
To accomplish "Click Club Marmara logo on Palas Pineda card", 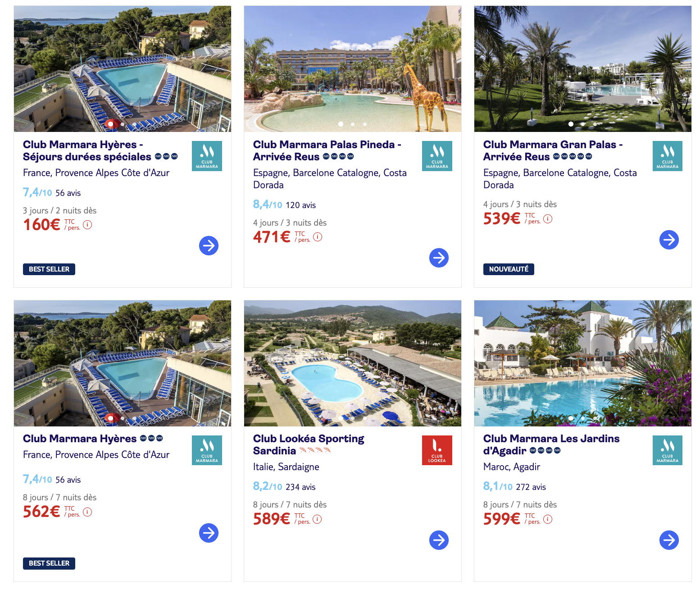I will click(437, 156).
